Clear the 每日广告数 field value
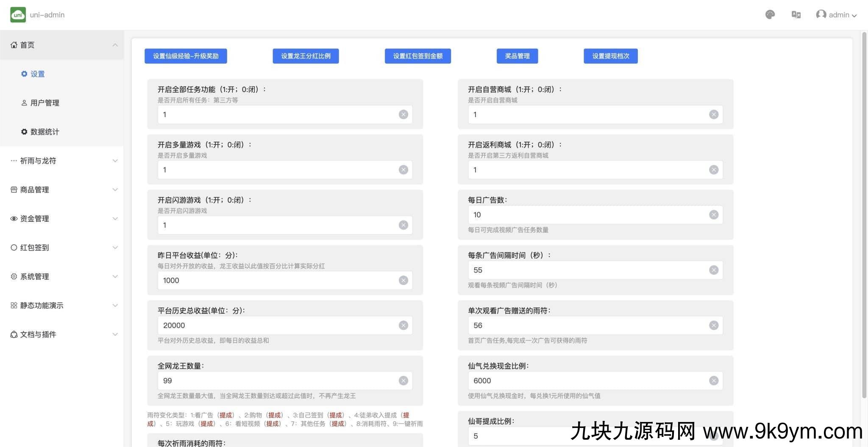Screen dimensions: 868x447 coord(714,215)
